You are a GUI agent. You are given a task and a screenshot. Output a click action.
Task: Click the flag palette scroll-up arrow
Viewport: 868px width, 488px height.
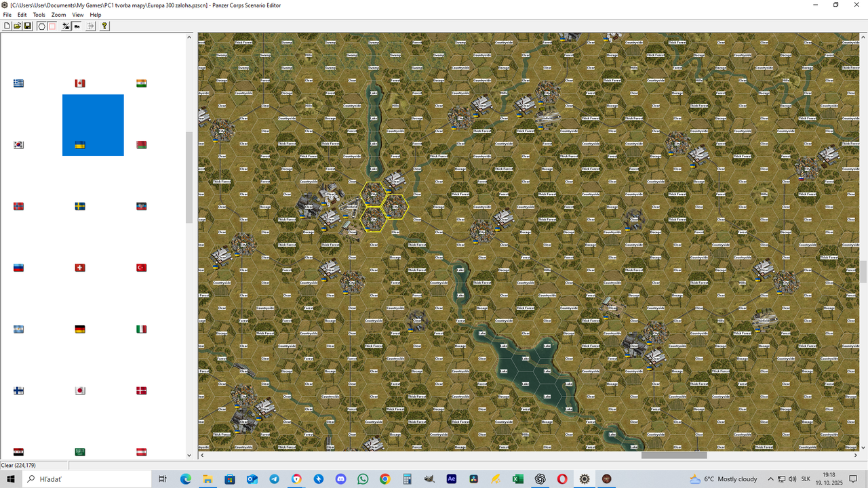point(189,37)
